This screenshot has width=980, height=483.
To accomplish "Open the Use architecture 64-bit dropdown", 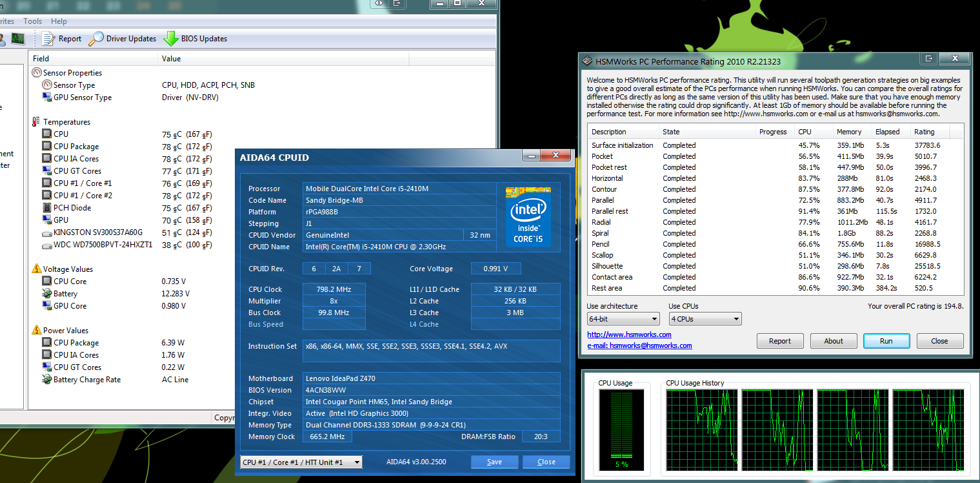I will tap(623, 319).
